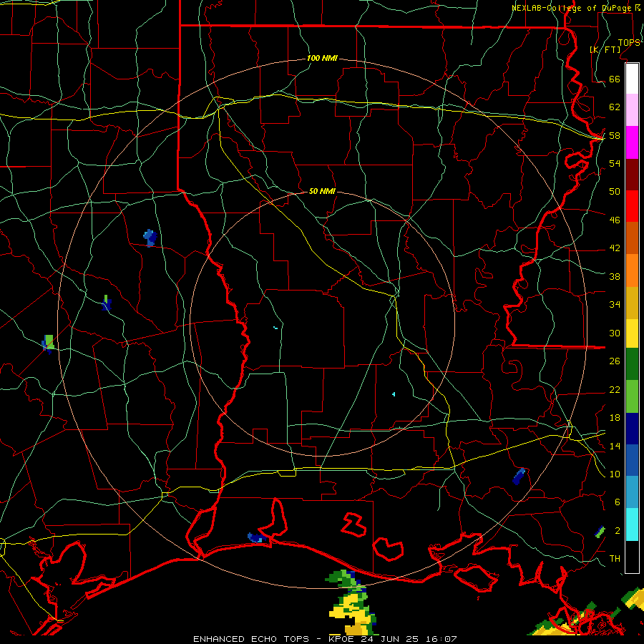The width and height of the screenshot is (644, 644).
Task: Click the legend value "34"
Action: [615, 305]
